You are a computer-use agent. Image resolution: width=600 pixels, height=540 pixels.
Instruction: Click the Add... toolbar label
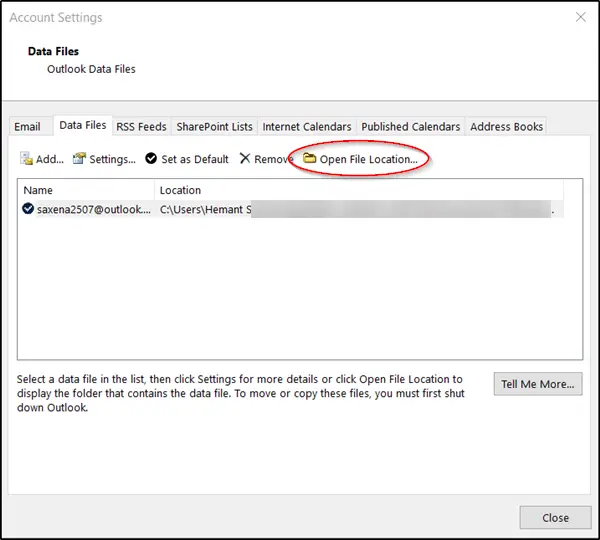pos(50,159)
